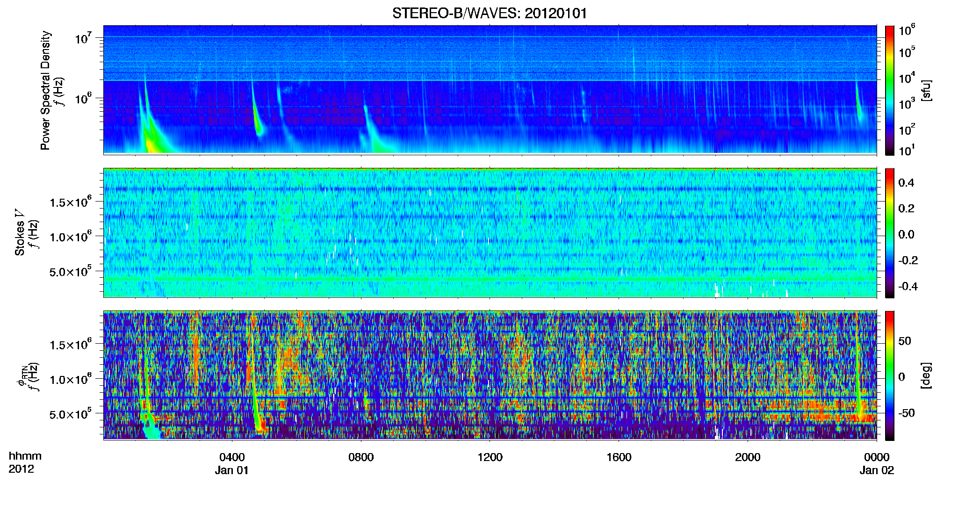This screenshot has width=980, height=505.
Task: Select the 10^5 label on sfu colorbar
Action: [x=907, y=52]
